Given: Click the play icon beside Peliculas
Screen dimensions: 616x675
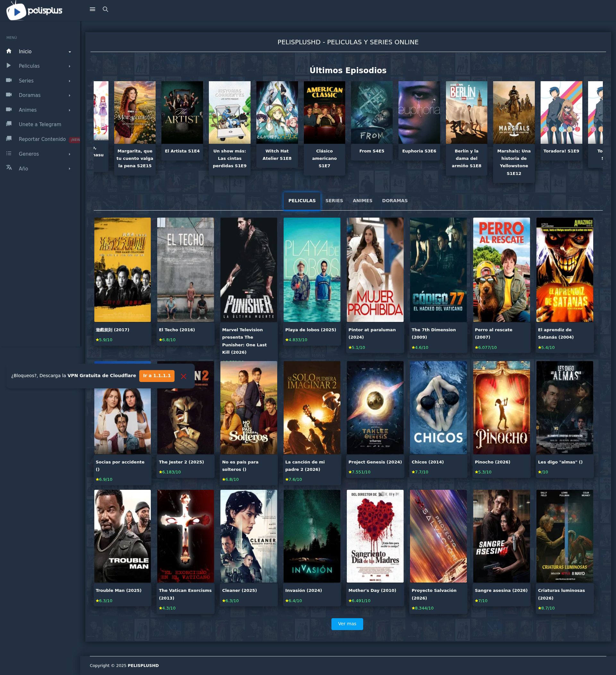Looking at the screenshot, I should (x=9, y=65).
